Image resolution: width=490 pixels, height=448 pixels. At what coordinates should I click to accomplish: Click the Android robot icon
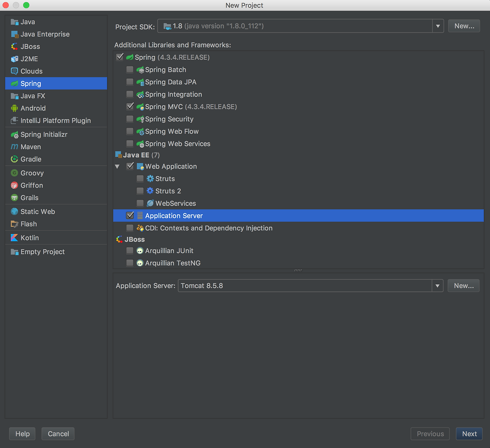point(15,108)
